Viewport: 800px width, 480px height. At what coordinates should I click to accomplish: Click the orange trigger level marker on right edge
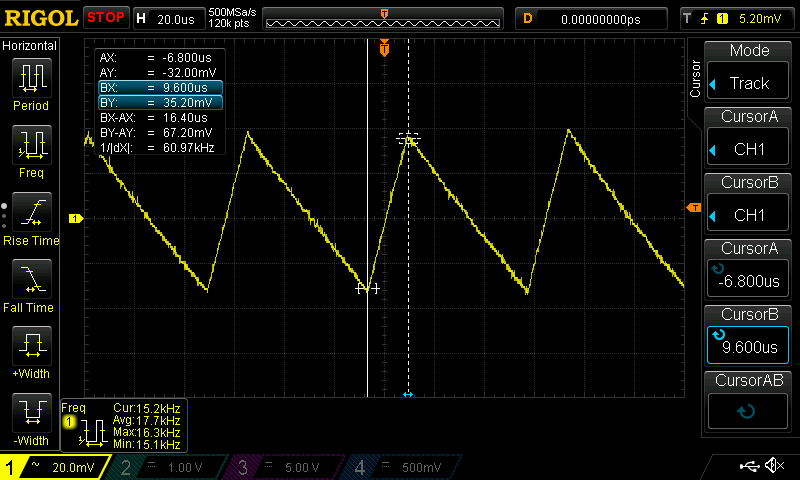pos(694,208)
